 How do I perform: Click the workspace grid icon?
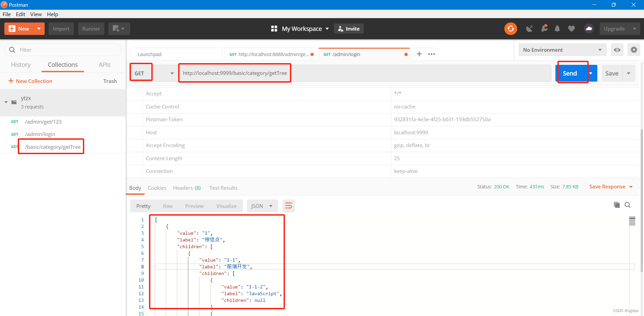coord(274,29)
